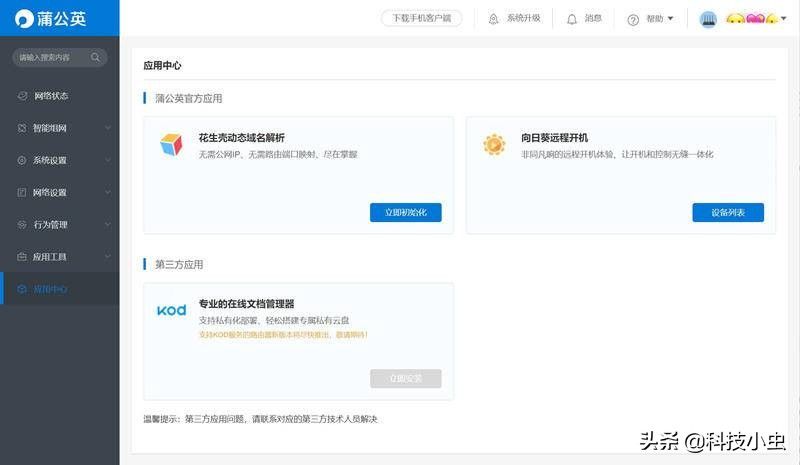
Task: Expand the 行为管理 chevron
Action: point(108,225)
